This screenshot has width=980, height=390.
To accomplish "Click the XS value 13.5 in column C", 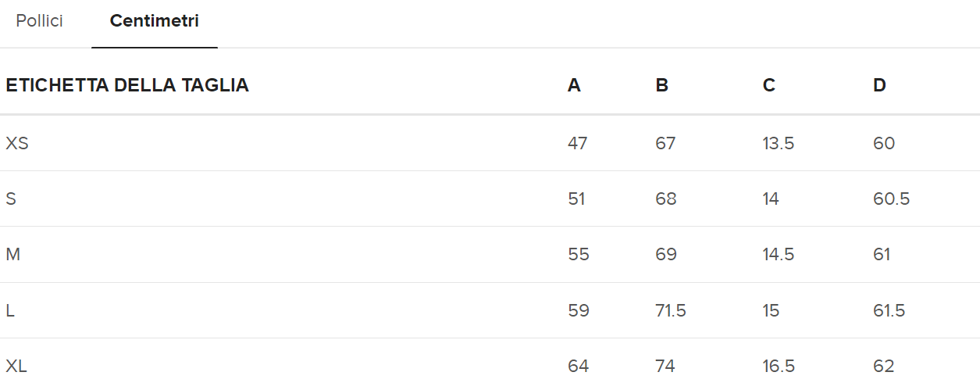I will pos(779,143).
